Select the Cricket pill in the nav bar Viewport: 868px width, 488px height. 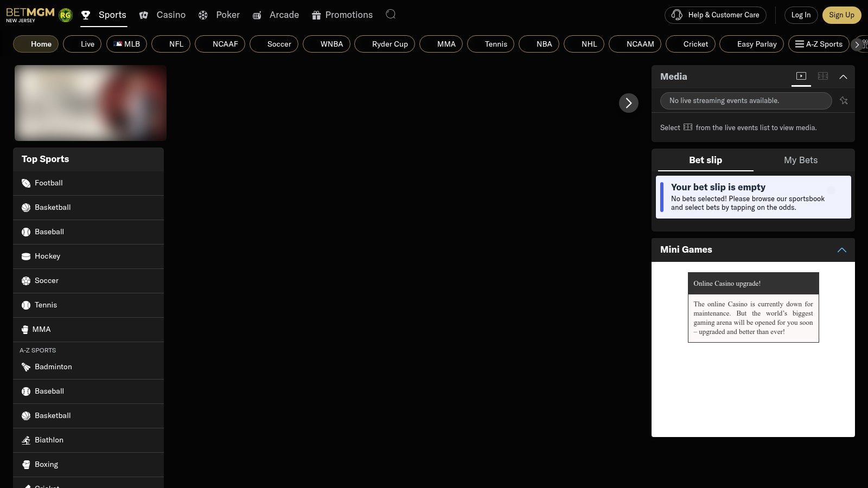691,44
